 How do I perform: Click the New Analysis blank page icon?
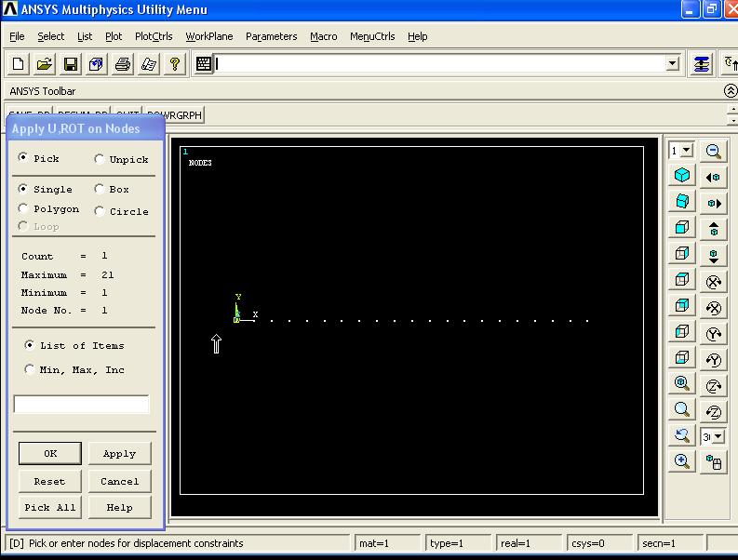coord(19,63)
